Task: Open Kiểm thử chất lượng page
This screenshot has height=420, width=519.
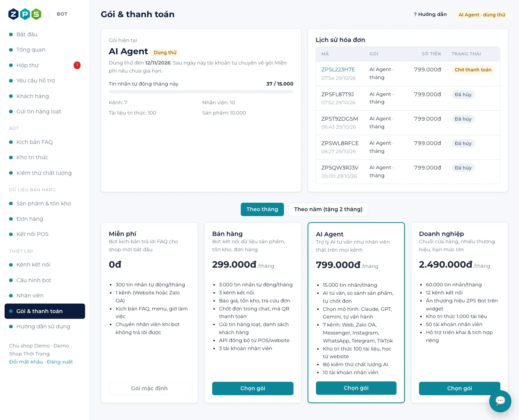Action: point(45,173)
